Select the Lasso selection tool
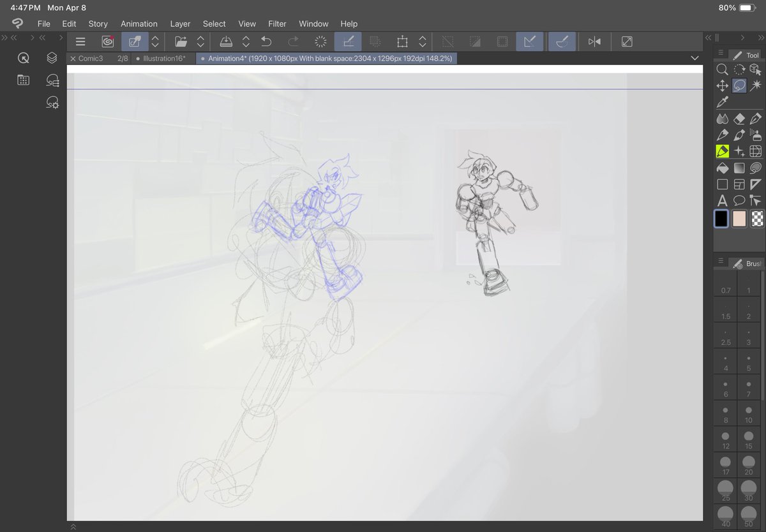The height and width of the screenshot is (532, 766). tap(739, 85)
